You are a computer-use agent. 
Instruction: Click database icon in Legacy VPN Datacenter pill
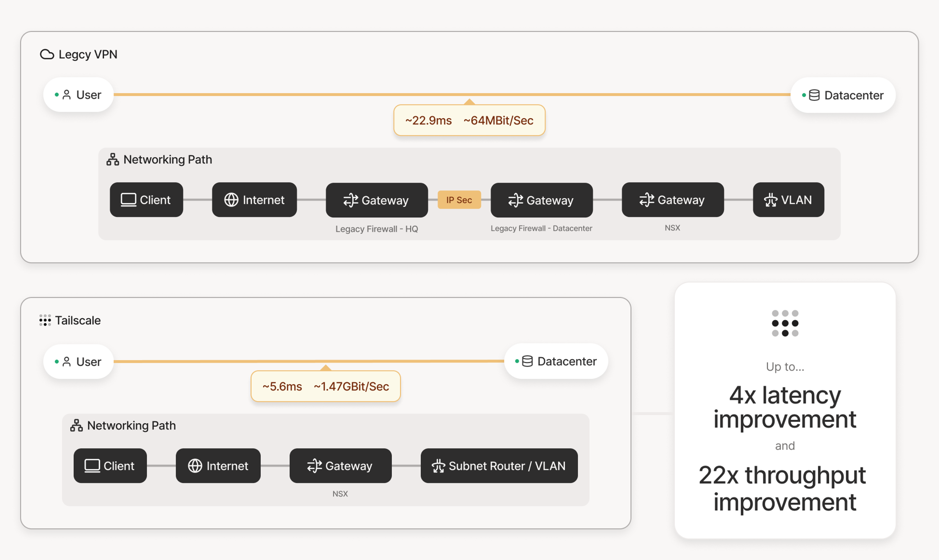(814, 96)
